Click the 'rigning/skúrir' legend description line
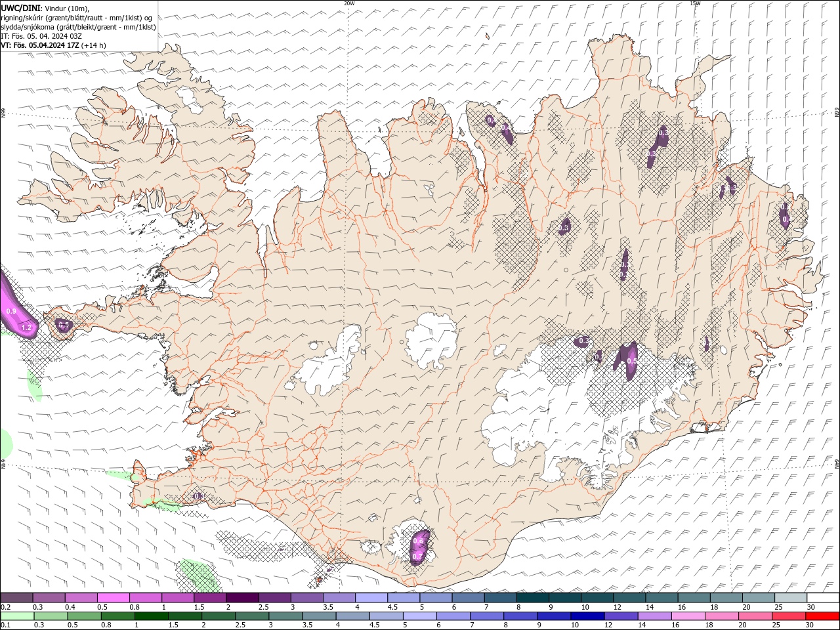This screenshot has width=840, height=630. (x=77, y=18)
